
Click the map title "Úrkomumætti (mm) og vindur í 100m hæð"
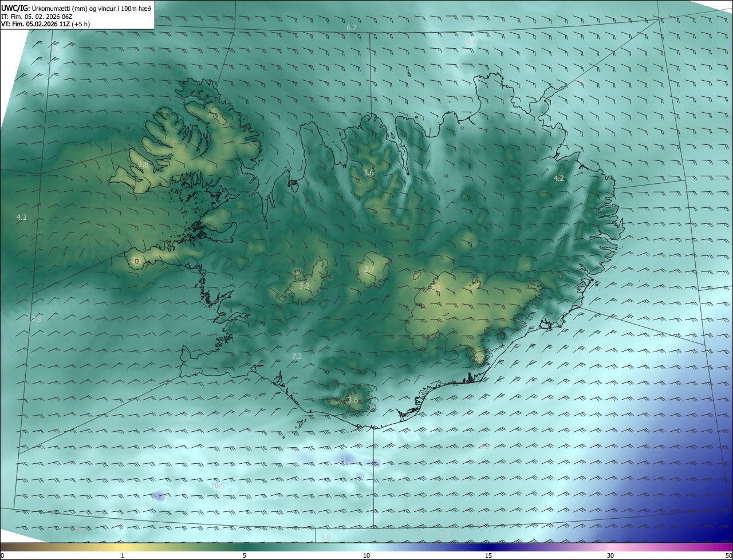coord(91,8)
